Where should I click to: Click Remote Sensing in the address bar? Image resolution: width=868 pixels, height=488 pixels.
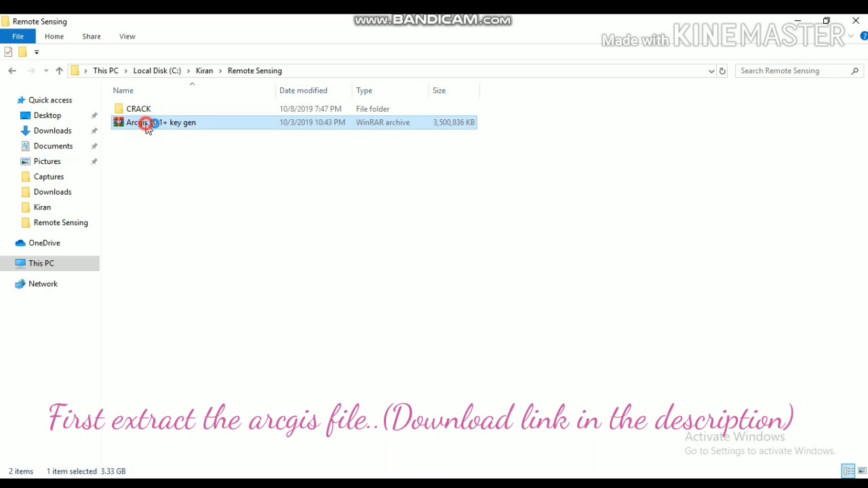255,70
